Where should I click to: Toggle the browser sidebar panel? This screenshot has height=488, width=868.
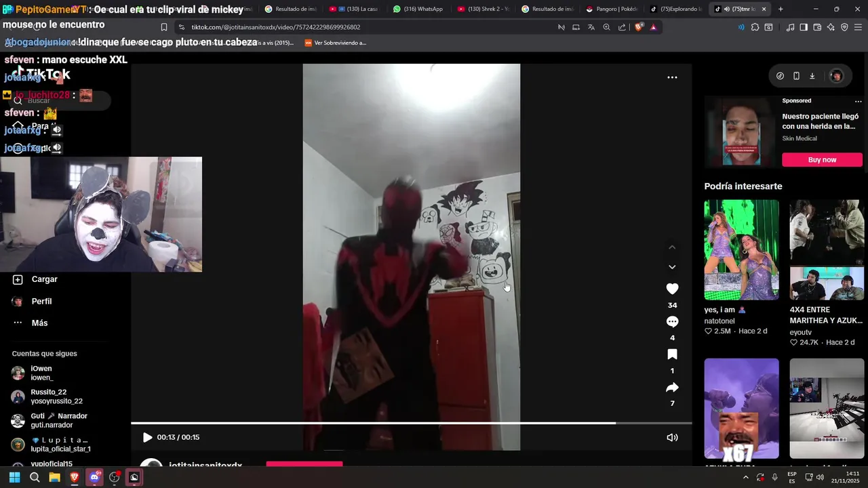(x=804, y=27)
